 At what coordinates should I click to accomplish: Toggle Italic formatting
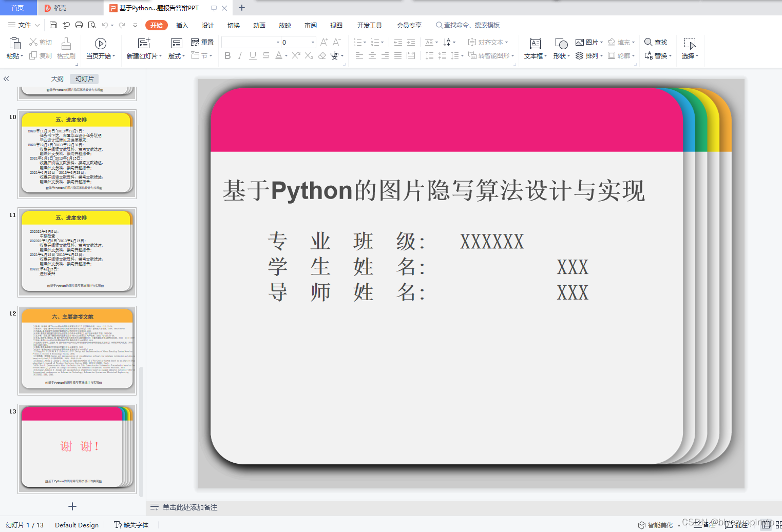[x=240, y=55]
